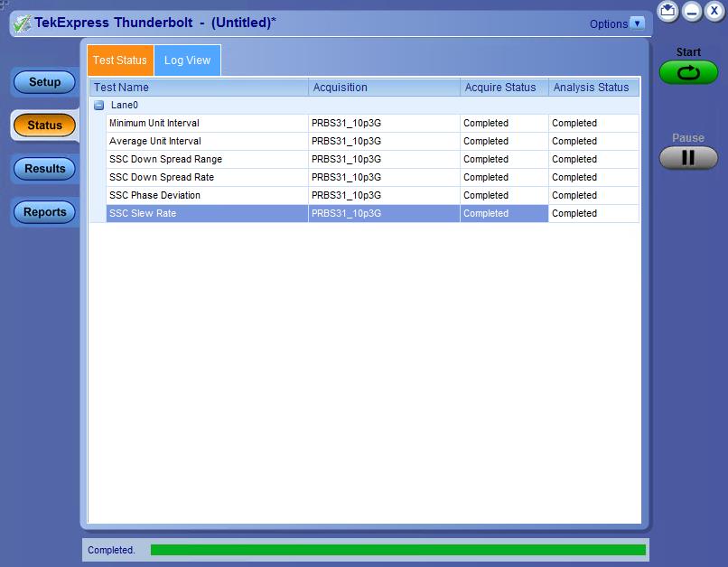Select the SSC Phase Deviation test row
Screen dimensions: 728x567
coord(154,196)
